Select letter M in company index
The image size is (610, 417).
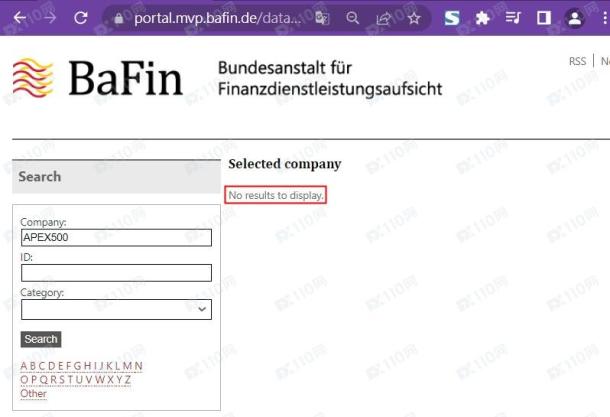(127, 366)
